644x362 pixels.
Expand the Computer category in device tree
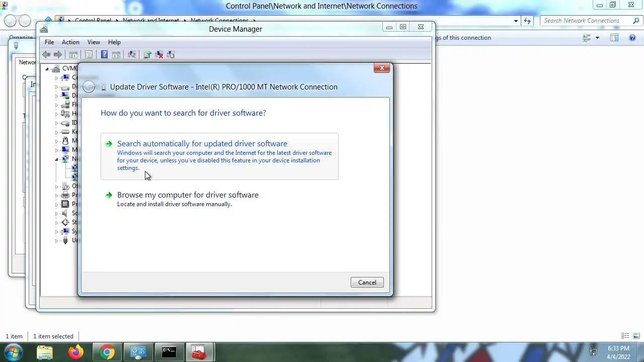[56, 78]
